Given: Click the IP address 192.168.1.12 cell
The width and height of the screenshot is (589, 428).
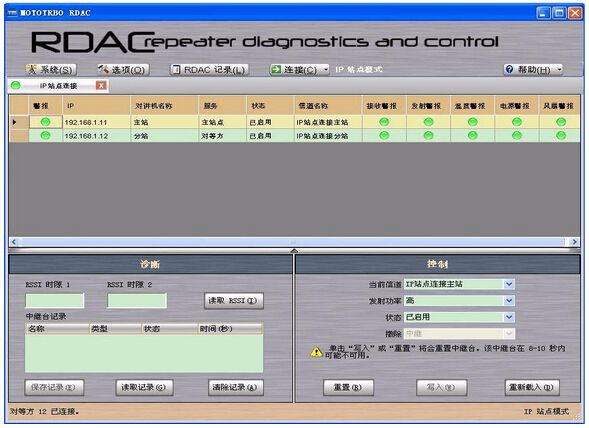Looking at the screenshot, I should [96, 136].
